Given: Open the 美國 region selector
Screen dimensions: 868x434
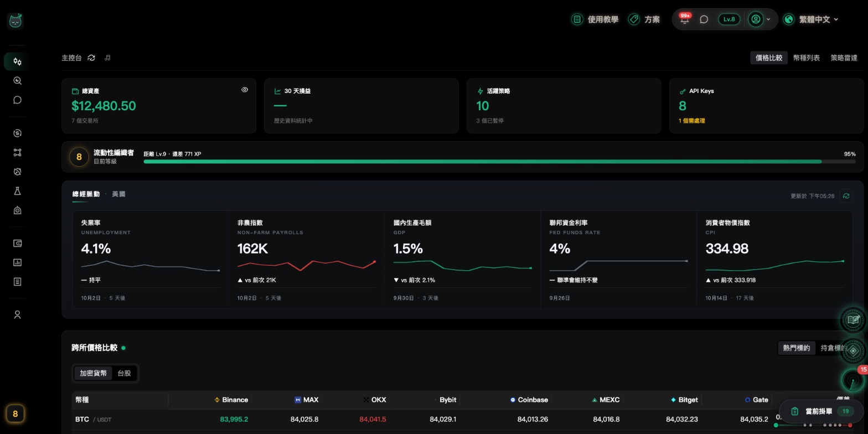Looking at the screenshot, I should [x=118, y=194].
